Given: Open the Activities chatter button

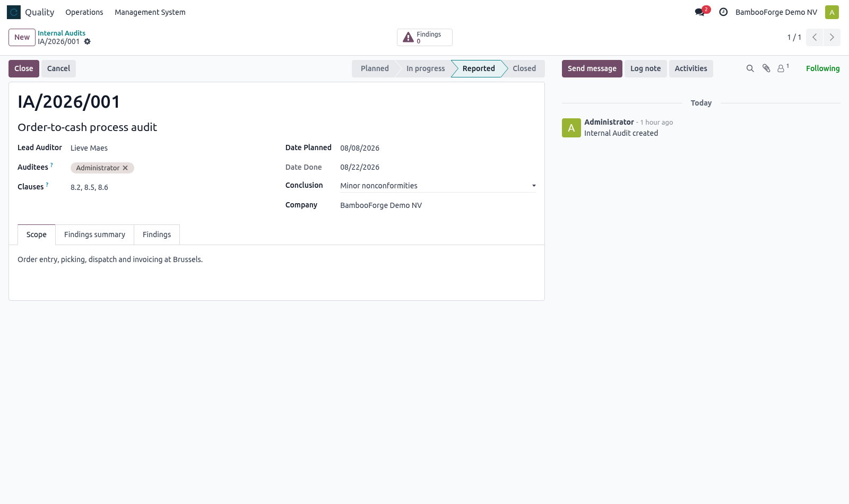Looking at the screenshot, I should pyautogui.click(x=691, y=68).
